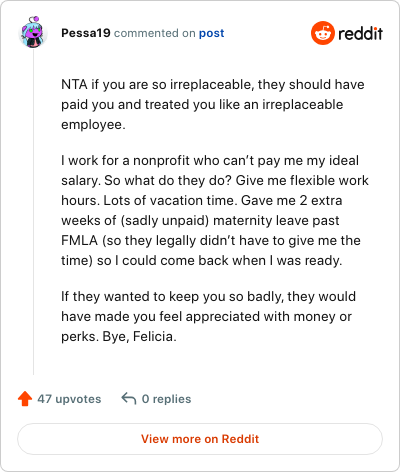The height and width of the screenshot is (472, 400).
Task: Open Pessa19's Snoo avatar
Action: point(33,32)
